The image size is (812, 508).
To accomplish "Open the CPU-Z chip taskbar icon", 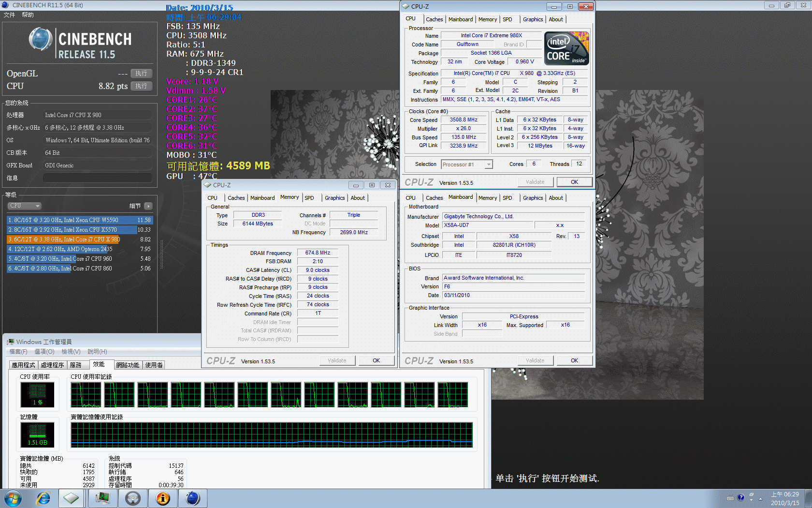I will (x=72, y=498).
